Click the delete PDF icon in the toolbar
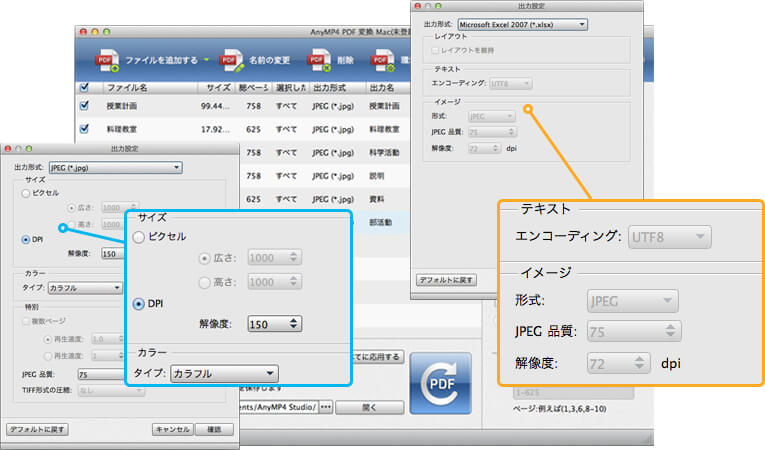Screen dimensions: 765x450 point(319,61)
